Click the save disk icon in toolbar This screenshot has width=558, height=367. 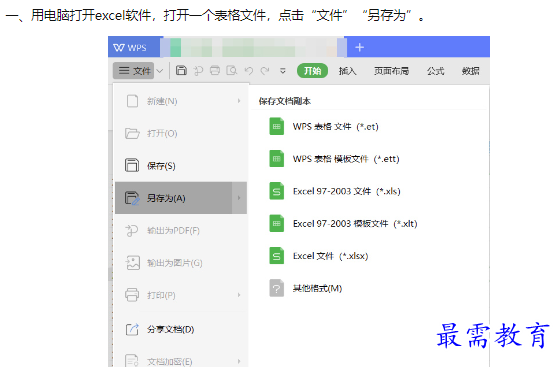click(x=181, y=70)
